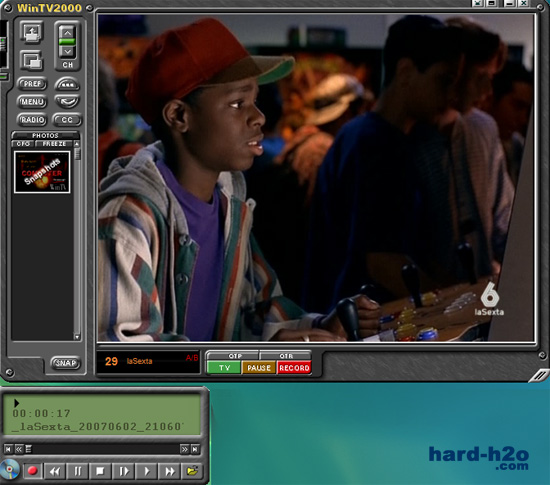Click the red record dot in player
550x485 pixels.
coord(33,471)
